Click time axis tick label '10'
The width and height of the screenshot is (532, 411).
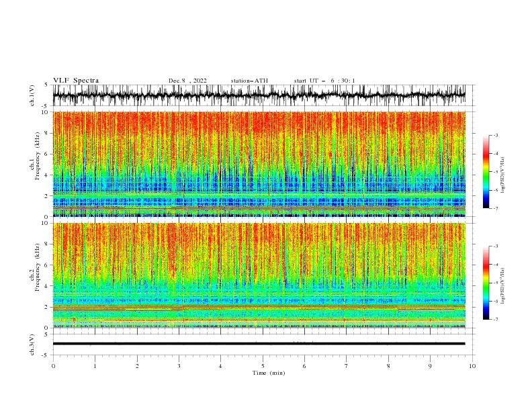point(472,366)
